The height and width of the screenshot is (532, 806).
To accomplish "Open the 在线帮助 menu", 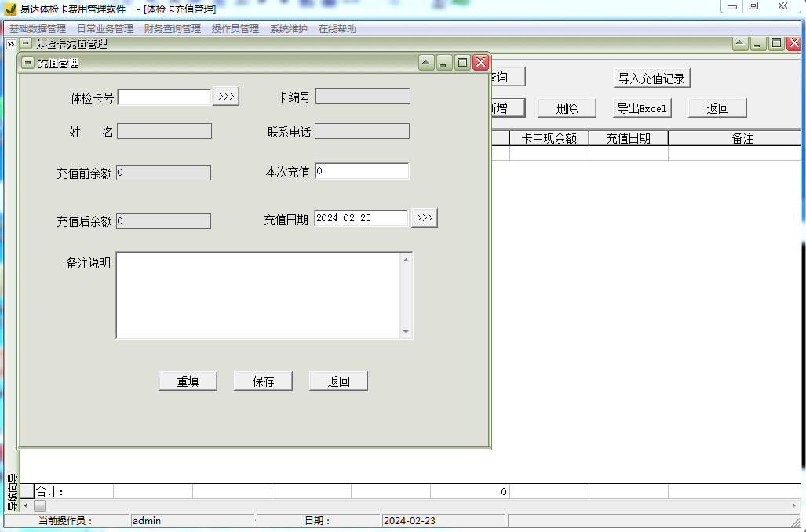I will coord(337,29).
